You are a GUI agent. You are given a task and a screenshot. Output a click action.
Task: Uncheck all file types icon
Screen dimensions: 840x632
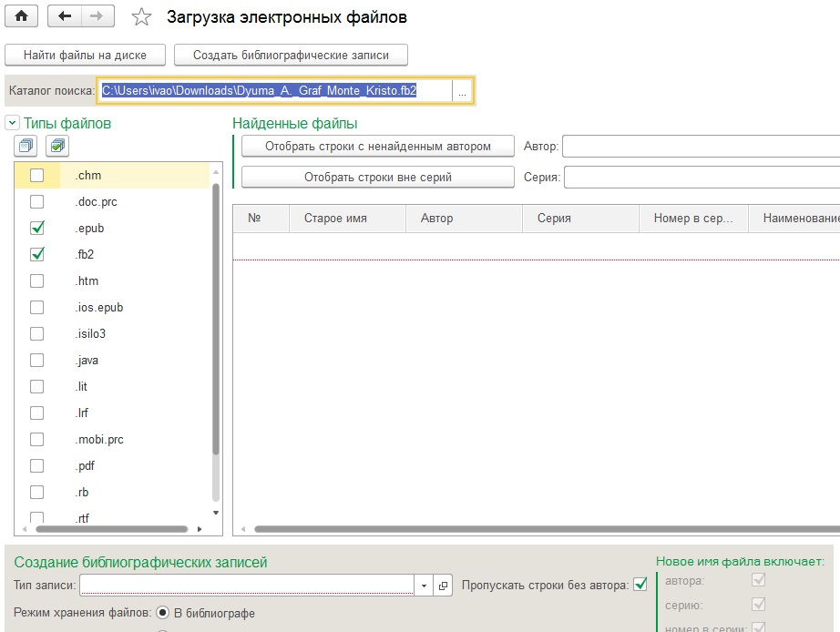point(26,146)
